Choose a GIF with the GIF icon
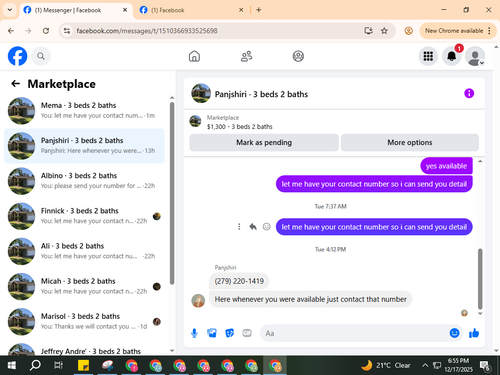The width and height of the screenshot is (500, 375). (247, 333)
